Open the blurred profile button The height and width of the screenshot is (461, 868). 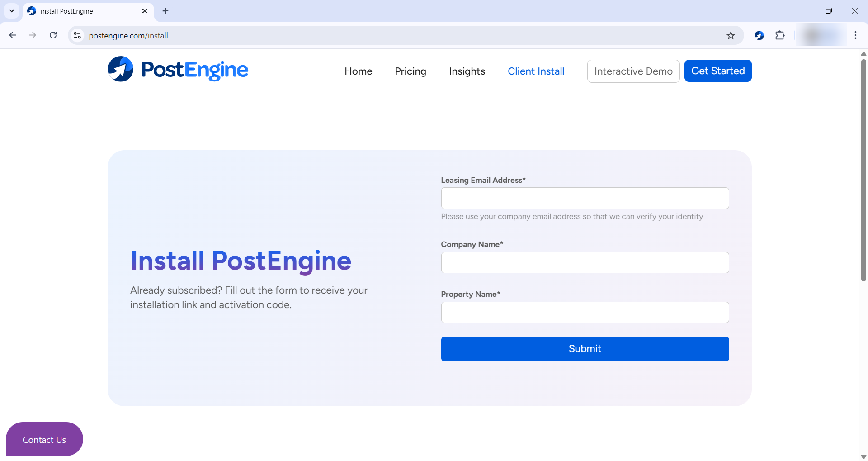click(x=821, y=35)
